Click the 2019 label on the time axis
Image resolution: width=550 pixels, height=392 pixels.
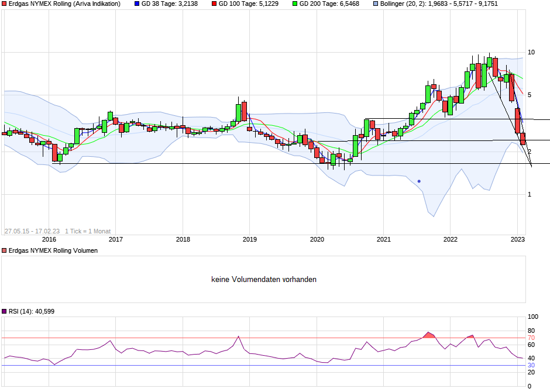coord(249,239)
